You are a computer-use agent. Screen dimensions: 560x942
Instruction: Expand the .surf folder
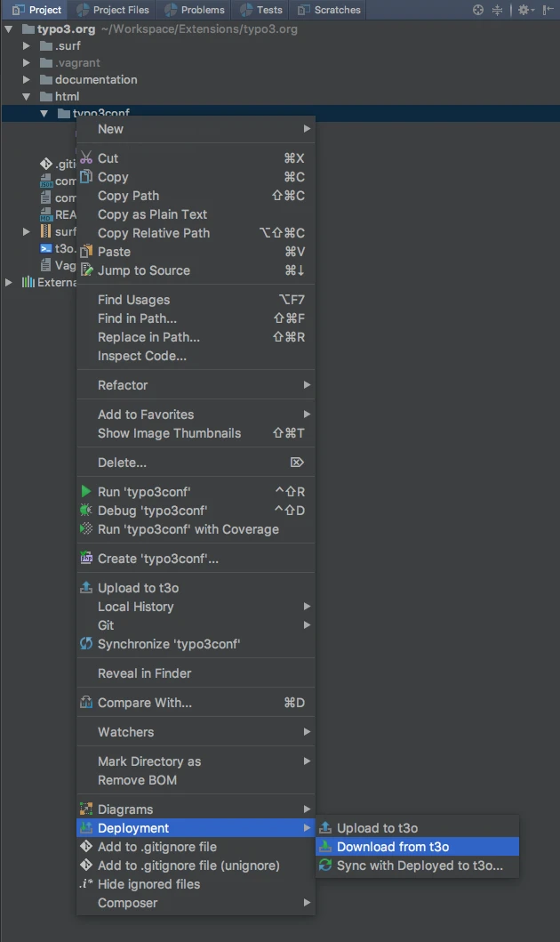coord(26,45)
